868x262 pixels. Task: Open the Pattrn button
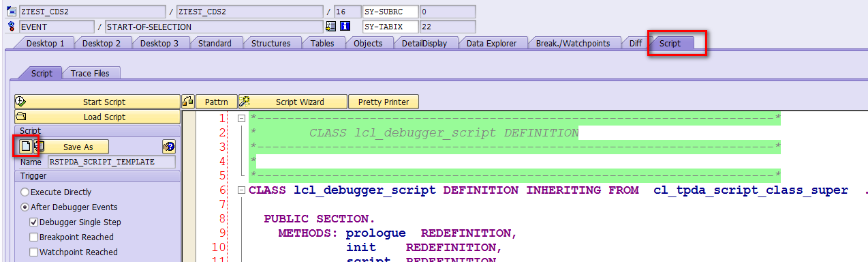[217, 102]
